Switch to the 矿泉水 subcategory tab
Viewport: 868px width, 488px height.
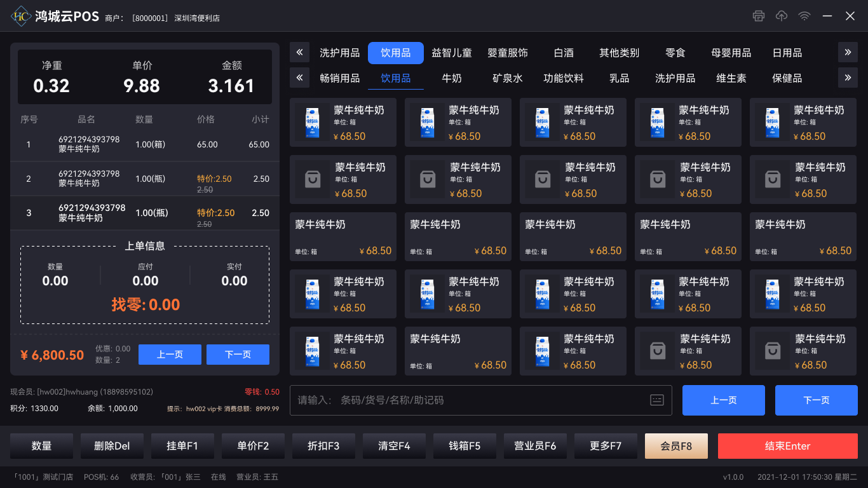(508, 78)
